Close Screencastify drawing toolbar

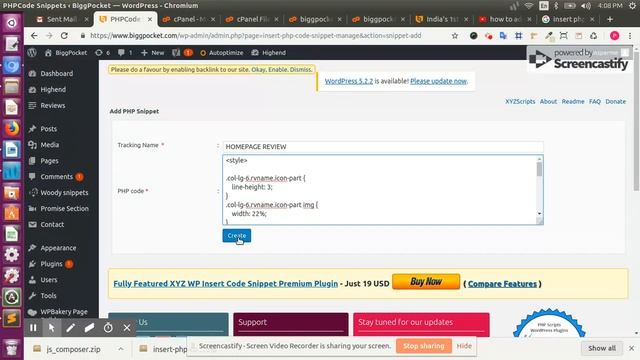coord(127,328)
